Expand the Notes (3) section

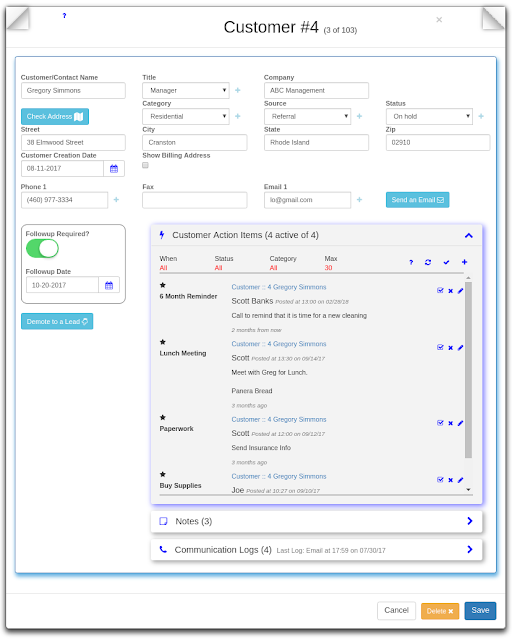tap(316, 521)
